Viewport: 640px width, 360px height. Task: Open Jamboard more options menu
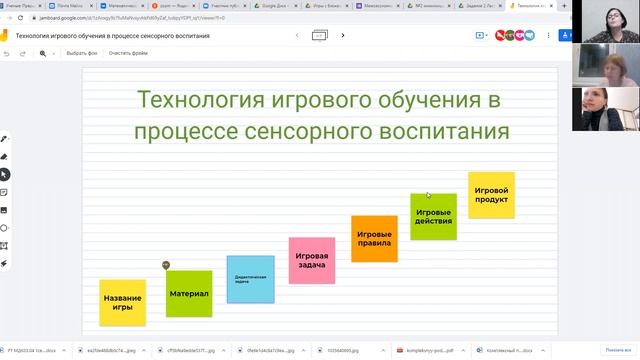548,36
